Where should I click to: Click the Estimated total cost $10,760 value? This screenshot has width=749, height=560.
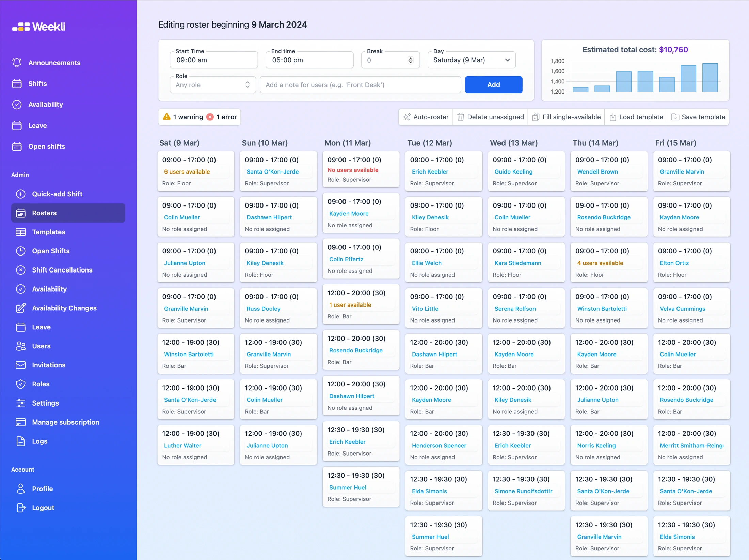click(x=673, y=50)
